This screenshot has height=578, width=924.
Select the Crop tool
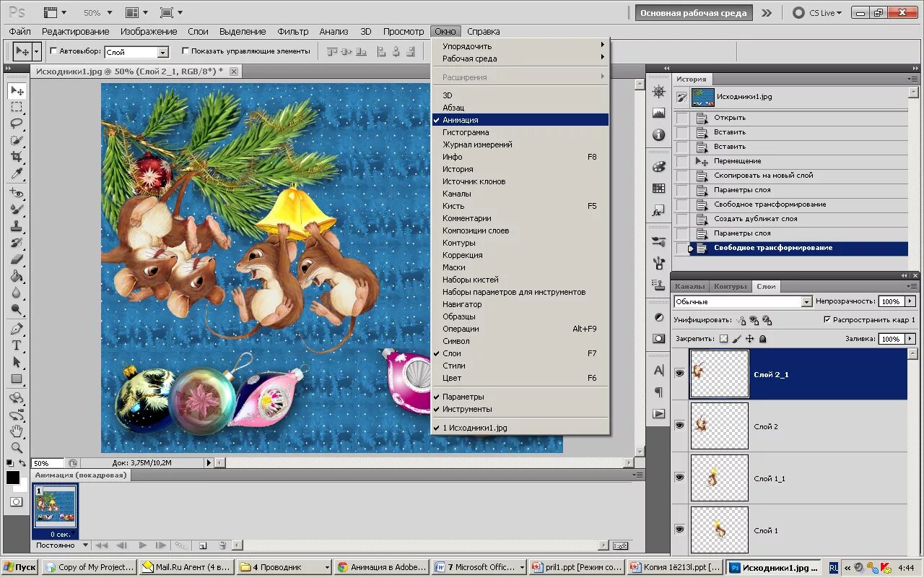pyautogui.click(x=17, y=157)
